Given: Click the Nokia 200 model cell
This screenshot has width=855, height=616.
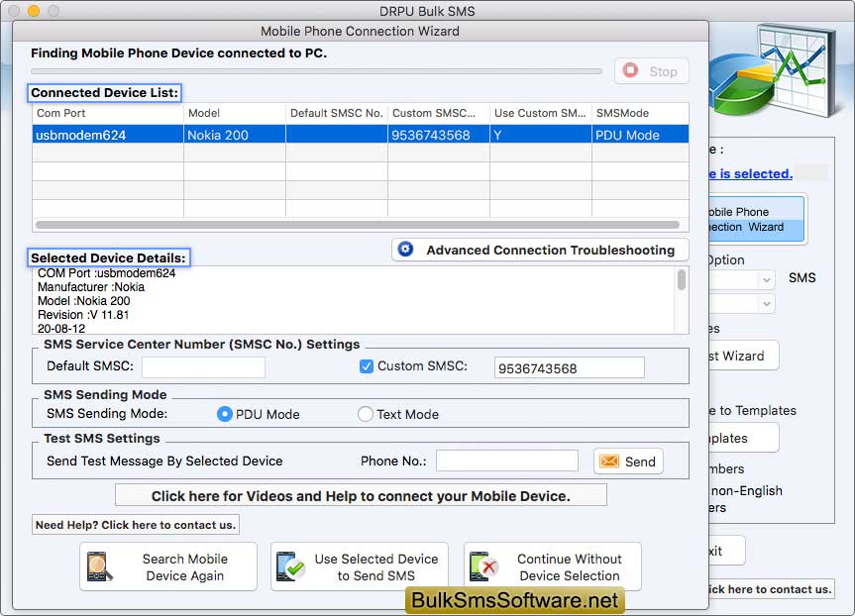Looking at the screenshot, I should pos(235,135).
